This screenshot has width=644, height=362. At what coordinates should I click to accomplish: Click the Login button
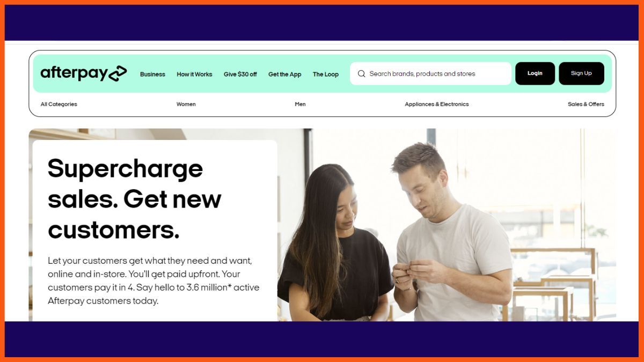(x=535, y=73)
